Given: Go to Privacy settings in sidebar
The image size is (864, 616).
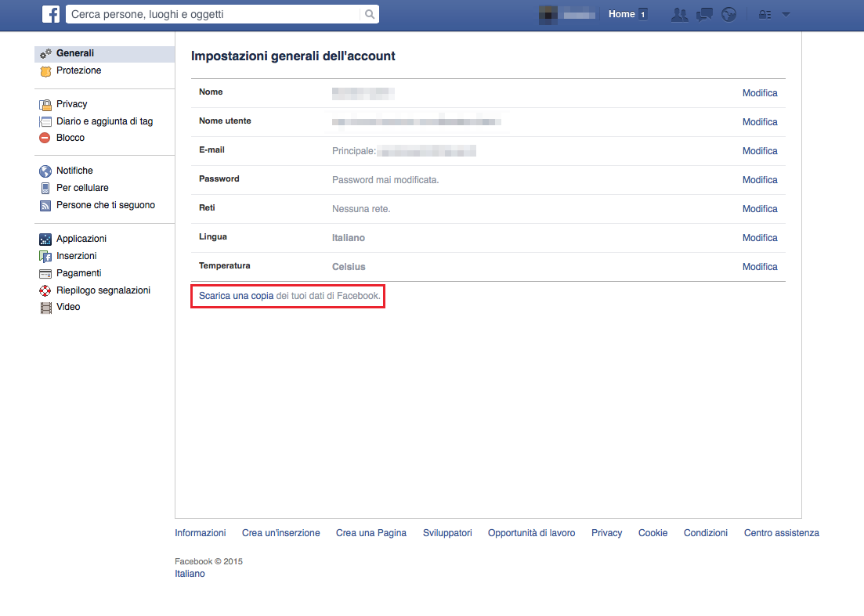Looking at the screenshot, I should pos(71,104).
